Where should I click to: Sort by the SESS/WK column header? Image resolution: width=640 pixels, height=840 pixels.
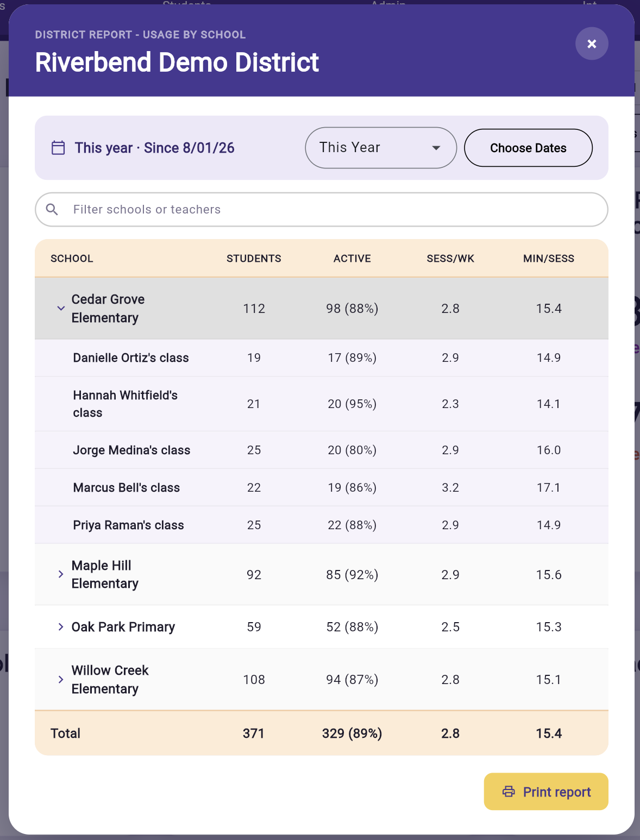click(450, 259)
